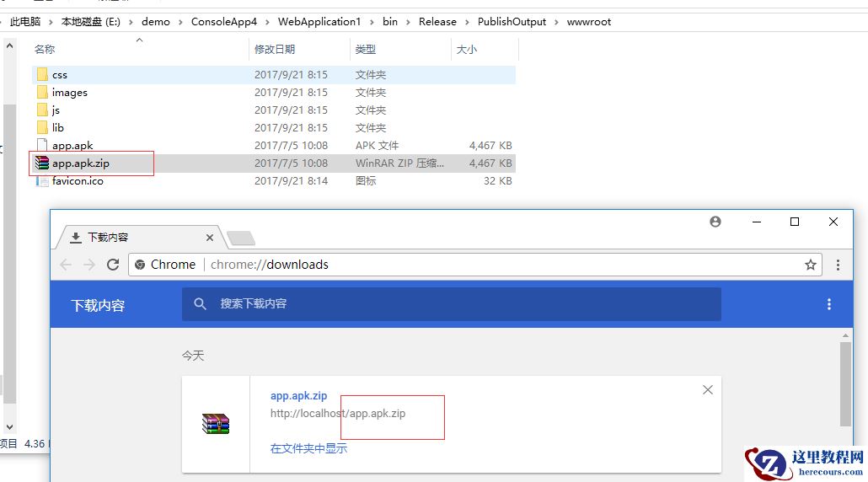Expand chevron after ConsoleApp4

[x=267, y=22]
